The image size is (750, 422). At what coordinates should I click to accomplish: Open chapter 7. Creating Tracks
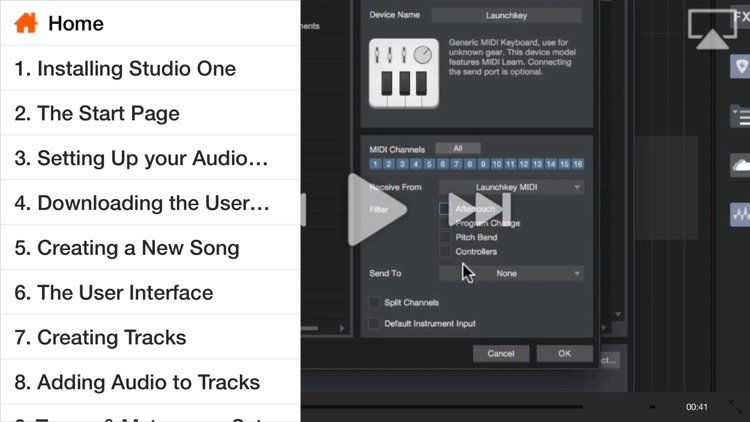[x=150, y=337]
